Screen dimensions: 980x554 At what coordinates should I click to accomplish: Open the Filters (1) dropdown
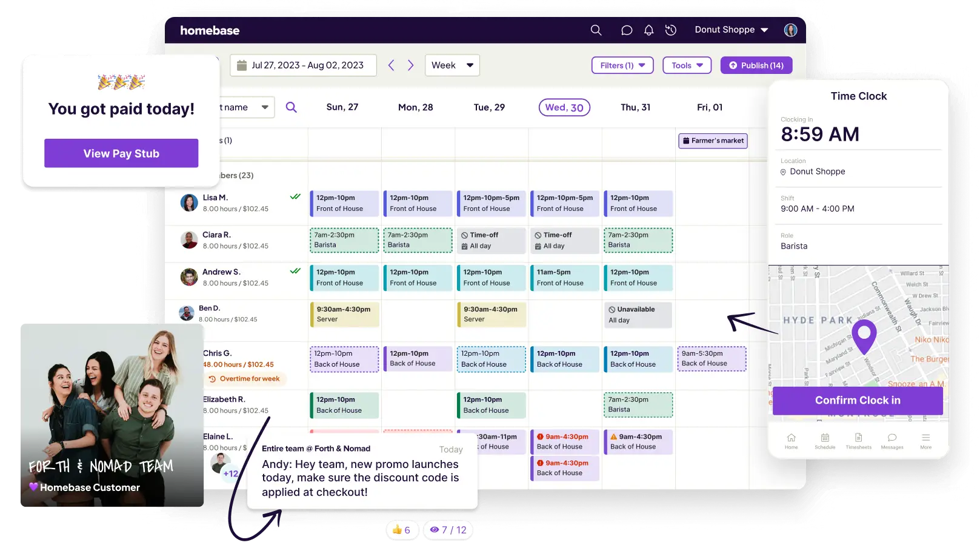(x=622, y=65)
